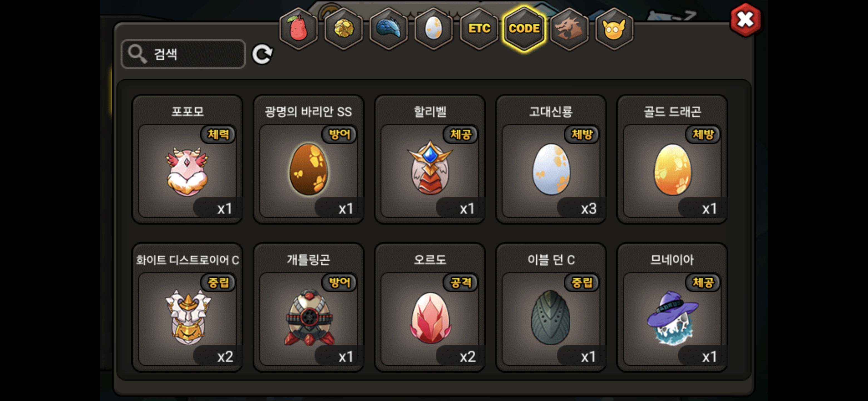Viewport: 868px width, 401px height.
Task: Pick the 고대신룡 white egg
Action: (551, 159)
